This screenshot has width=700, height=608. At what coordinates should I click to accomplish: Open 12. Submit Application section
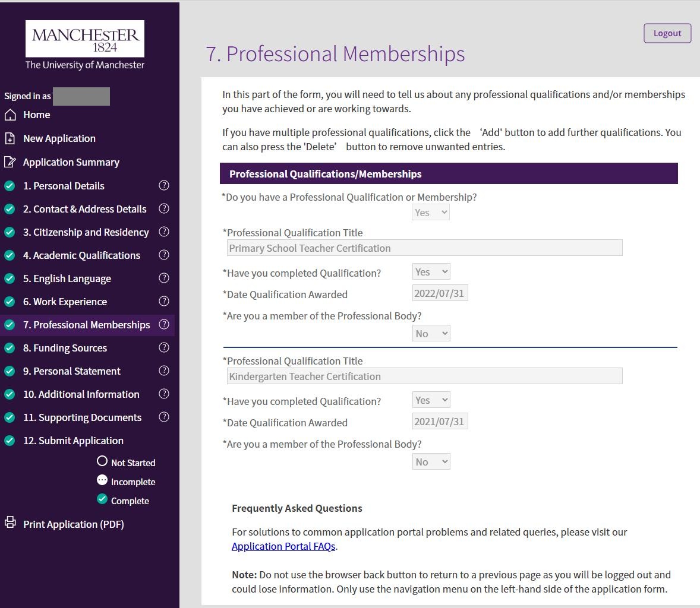coord(73,441)
